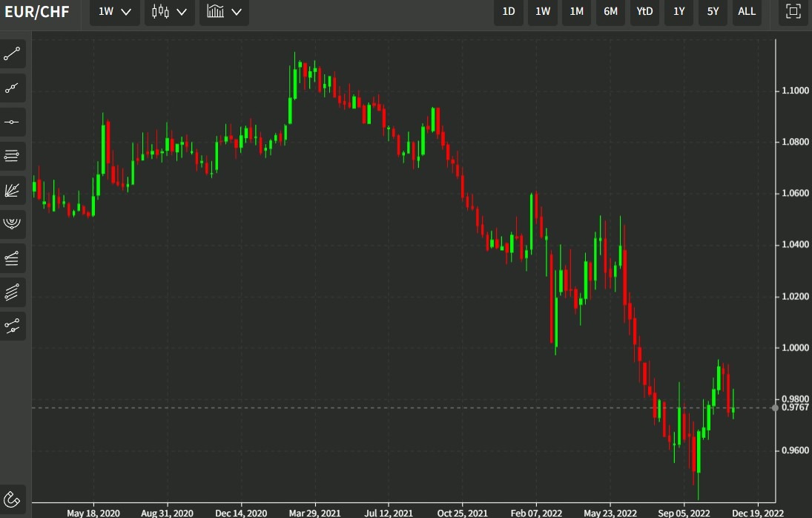Select the horizontal multi-line levels tool
Viewport: 812px width, 518px height.
point(12,156)
